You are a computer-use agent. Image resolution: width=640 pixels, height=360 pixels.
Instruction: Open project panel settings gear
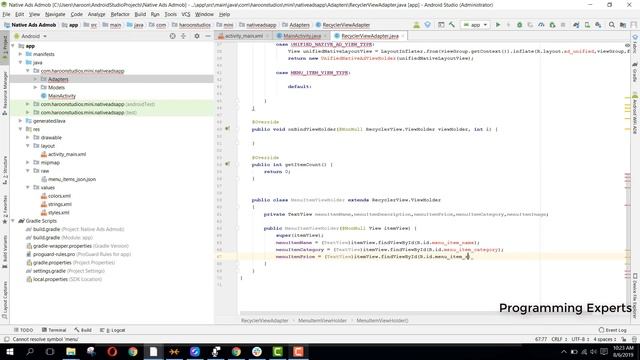(x=197, y=36)
